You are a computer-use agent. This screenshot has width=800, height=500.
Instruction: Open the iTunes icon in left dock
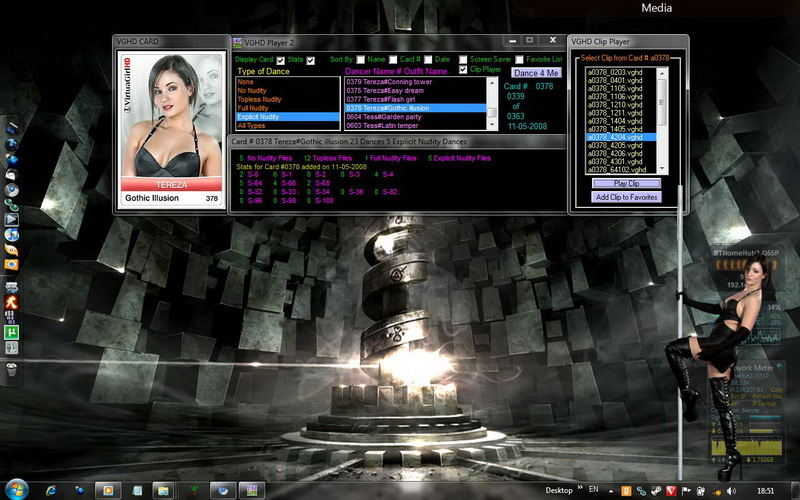(x=11, y=235)
